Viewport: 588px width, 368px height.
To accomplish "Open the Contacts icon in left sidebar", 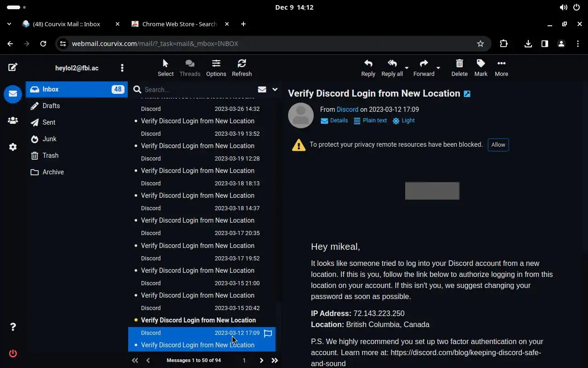I will coord(13,121).
